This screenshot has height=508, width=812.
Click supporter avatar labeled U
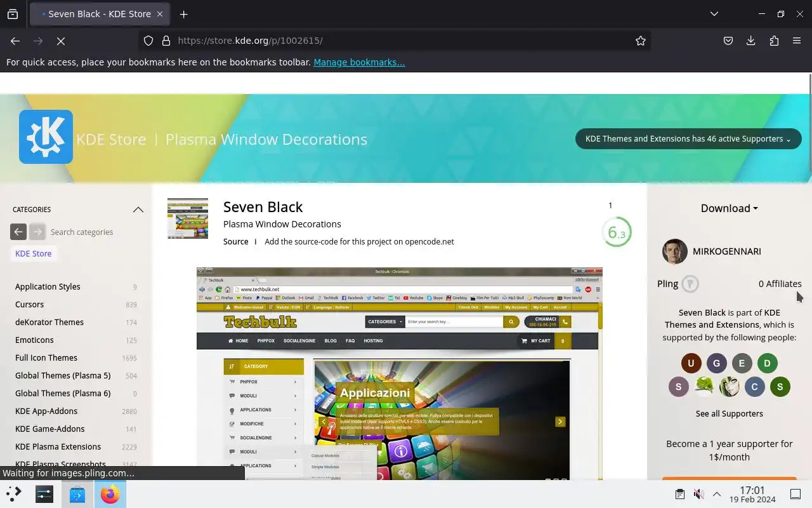[x=691, y=363]
